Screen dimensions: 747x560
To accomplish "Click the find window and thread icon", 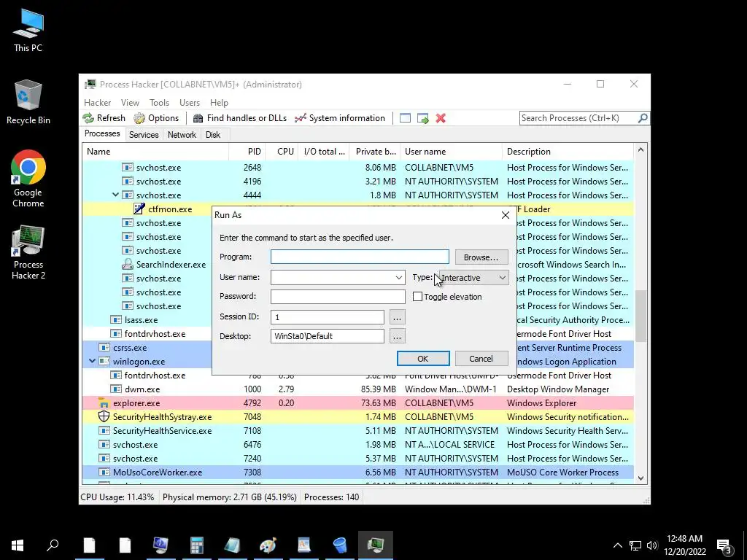I will click(x=422, y=118).
